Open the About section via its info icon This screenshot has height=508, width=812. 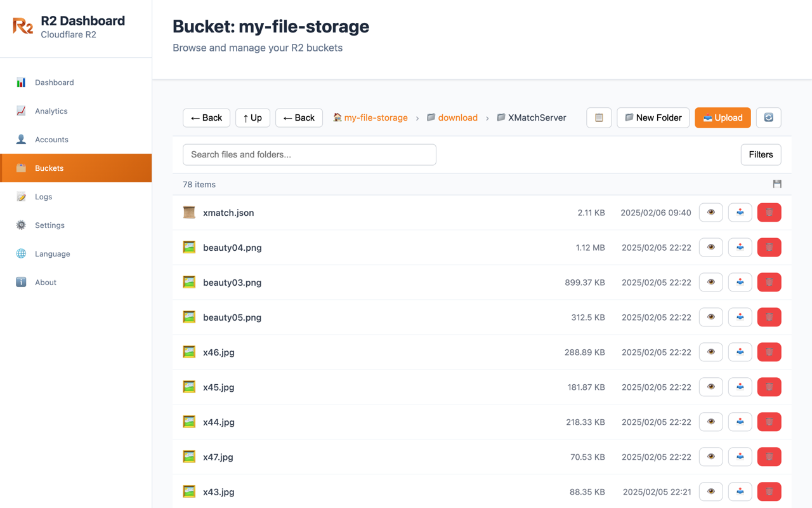point(21,282)
